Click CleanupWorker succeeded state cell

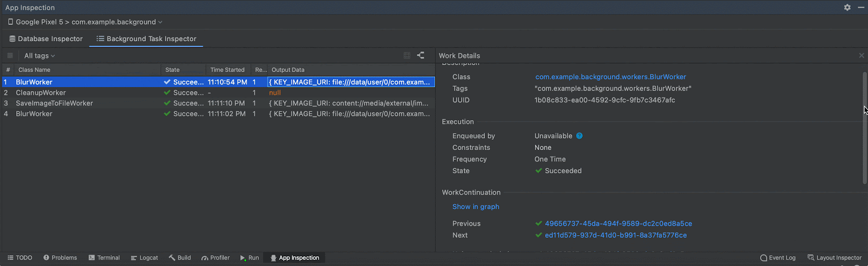pos(184,93)
